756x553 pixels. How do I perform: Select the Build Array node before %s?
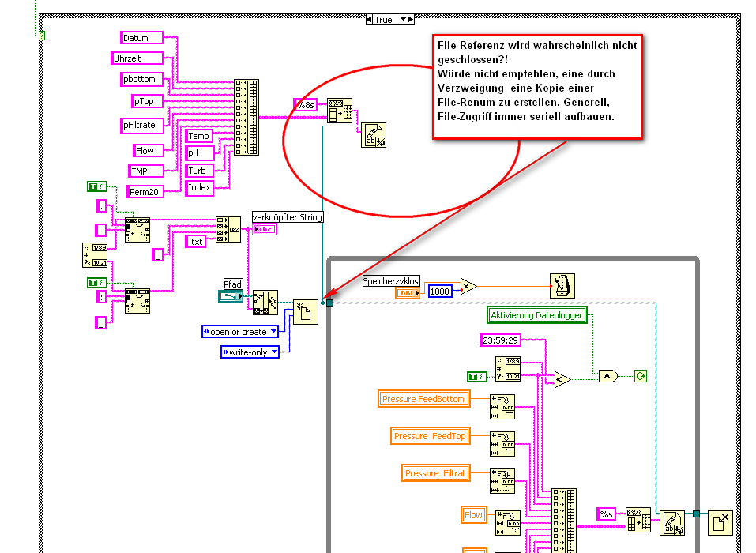pos(563,521)
